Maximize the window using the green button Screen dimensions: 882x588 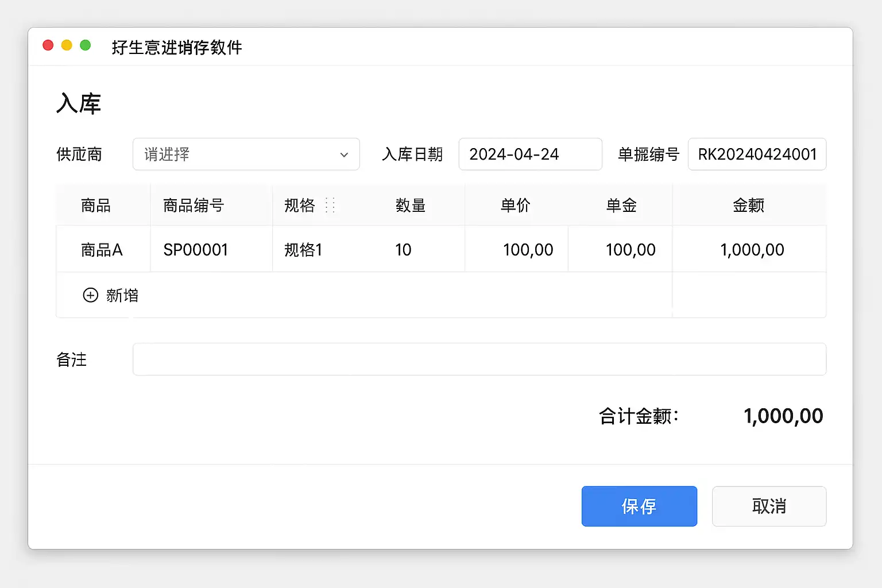point(86,45)
